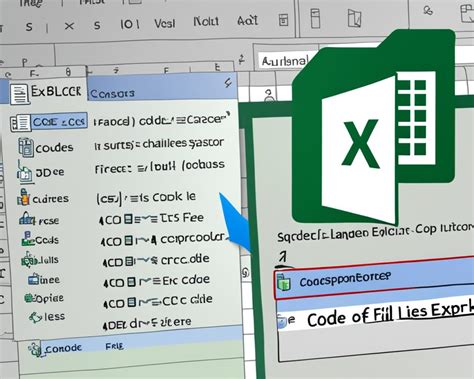474x379 pixels.
Task: Click the icon left of the Auribnal box
Action: [242, 60]
